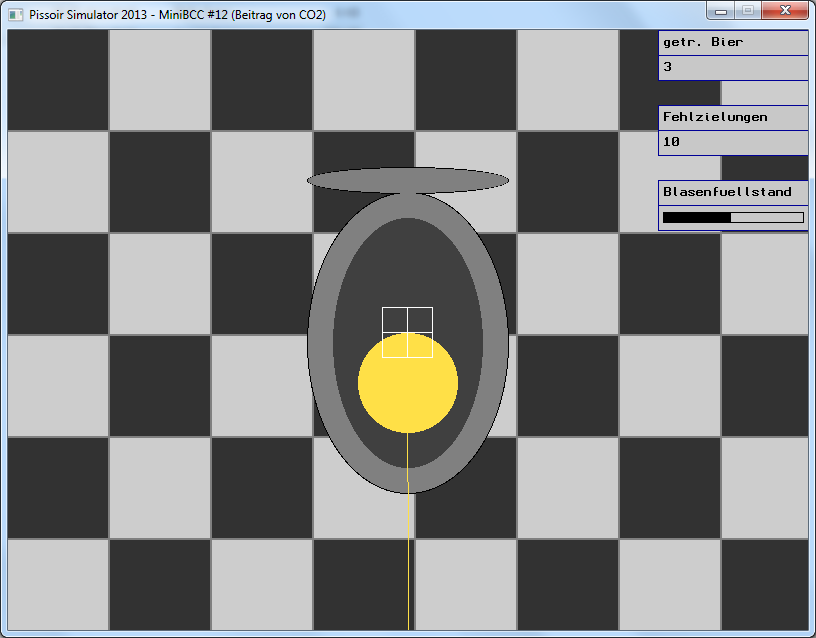
Task: Close the Pissoir Simulator 2013 window
Action: (786, 10)
